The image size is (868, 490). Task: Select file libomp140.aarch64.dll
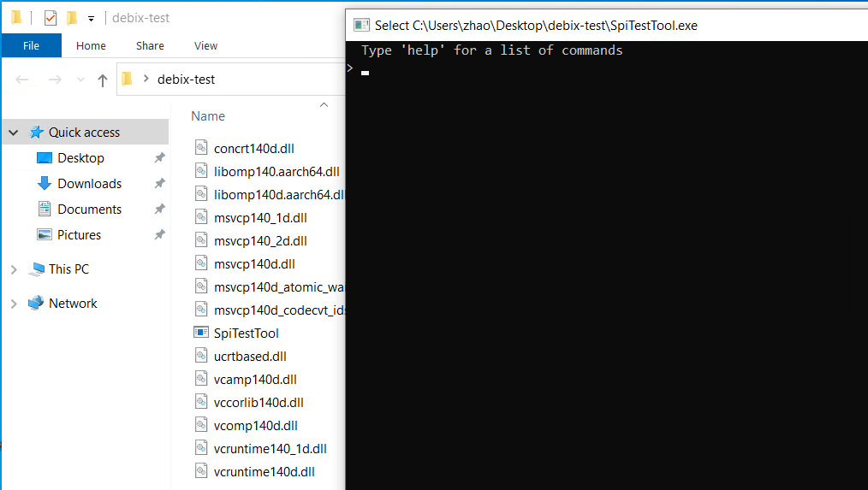click(x=276, y=171)
